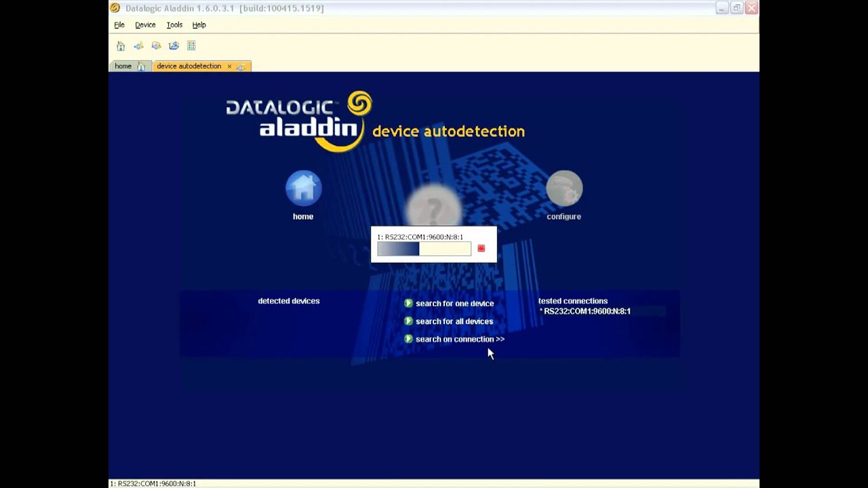
Task: Close the device autodetection tab
Action: [x=229, y=66]
